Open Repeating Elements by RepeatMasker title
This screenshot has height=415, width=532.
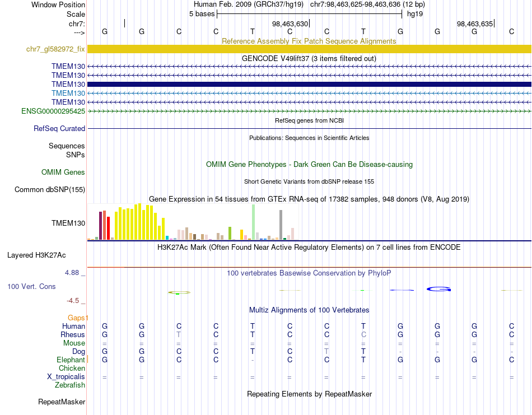(x=309, y=394)
